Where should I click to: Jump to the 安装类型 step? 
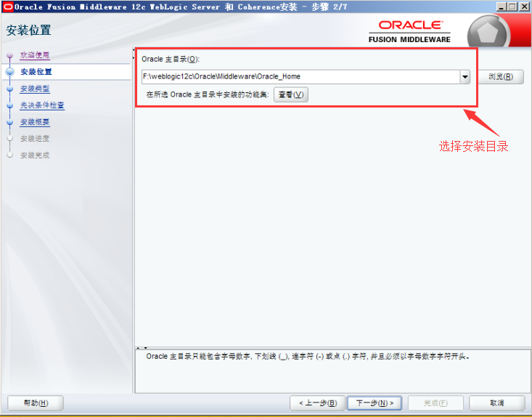pos(35,89)
